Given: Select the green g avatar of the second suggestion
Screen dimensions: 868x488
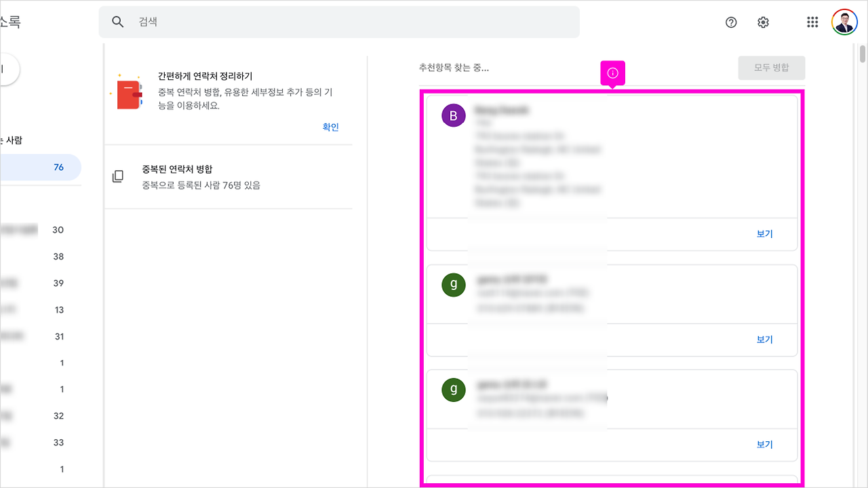Looking at the screenshot, I should tap(453, 285).
